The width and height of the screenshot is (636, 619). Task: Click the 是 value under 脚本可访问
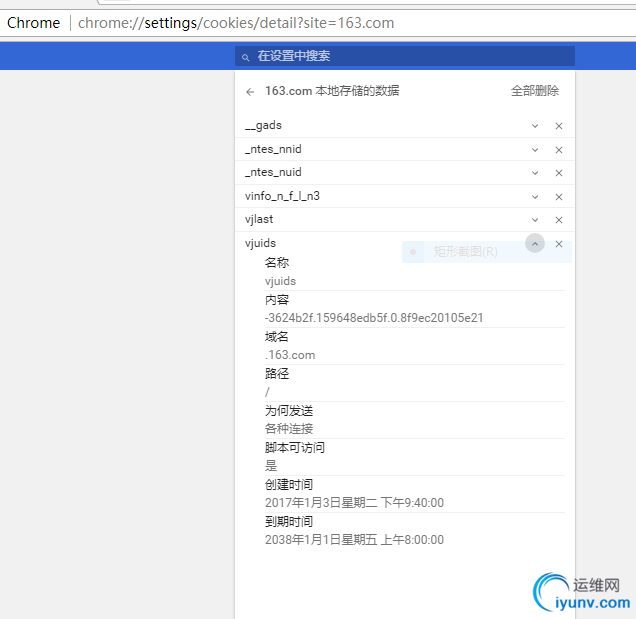point(271,466)
